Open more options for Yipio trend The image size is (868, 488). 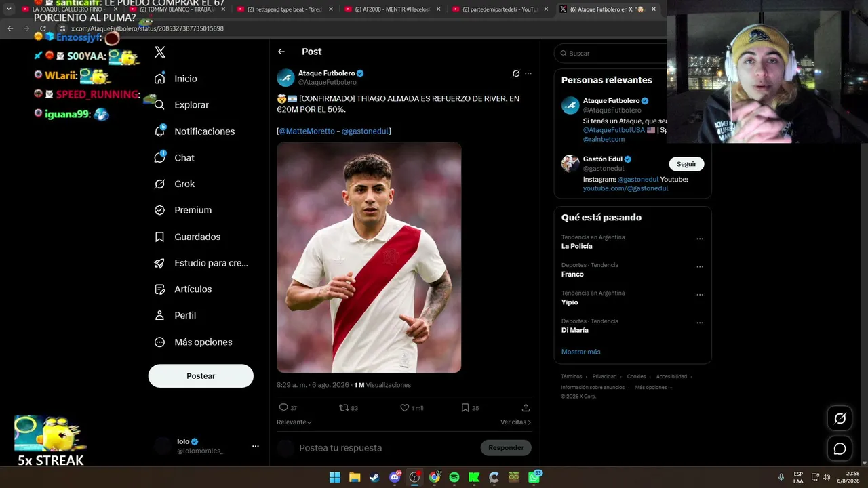(x=700, y=295)
